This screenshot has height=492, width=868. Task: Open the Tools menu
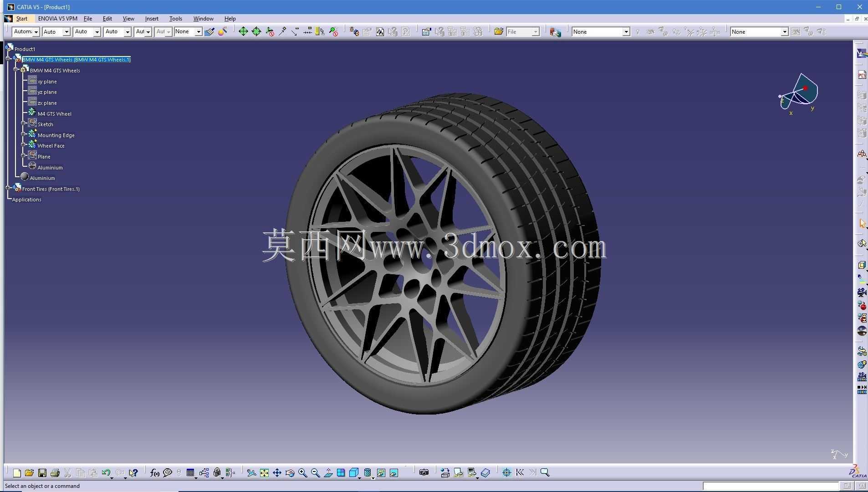(x=175, y=19)
